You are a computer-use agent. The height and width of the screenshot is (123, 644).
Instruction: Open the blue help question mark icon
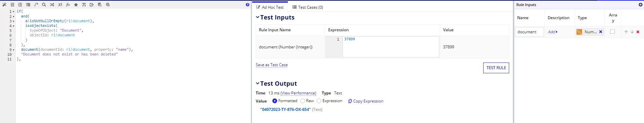[248, 5]
